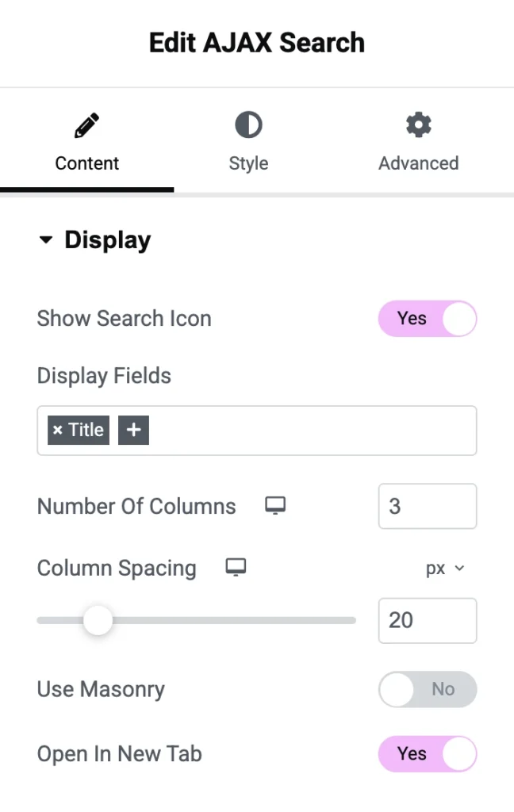Viewport: 514px width, 812px height.
Task: Click the desktop device icon beside Column Spacing
Action: [236, 567]
